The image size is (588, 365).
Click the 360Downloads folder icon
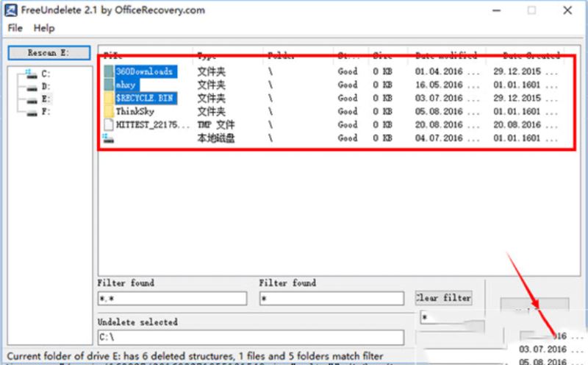109,71
